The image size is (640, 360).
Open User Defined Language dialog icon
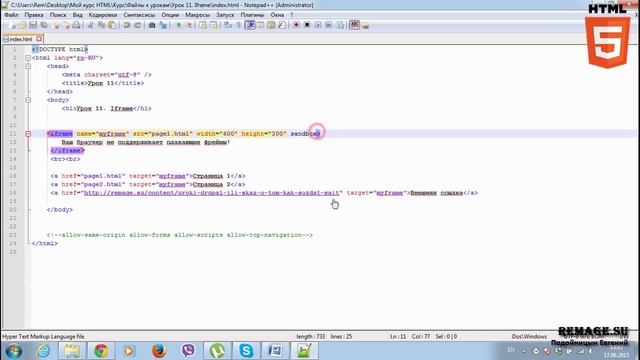tap(260, 25)
